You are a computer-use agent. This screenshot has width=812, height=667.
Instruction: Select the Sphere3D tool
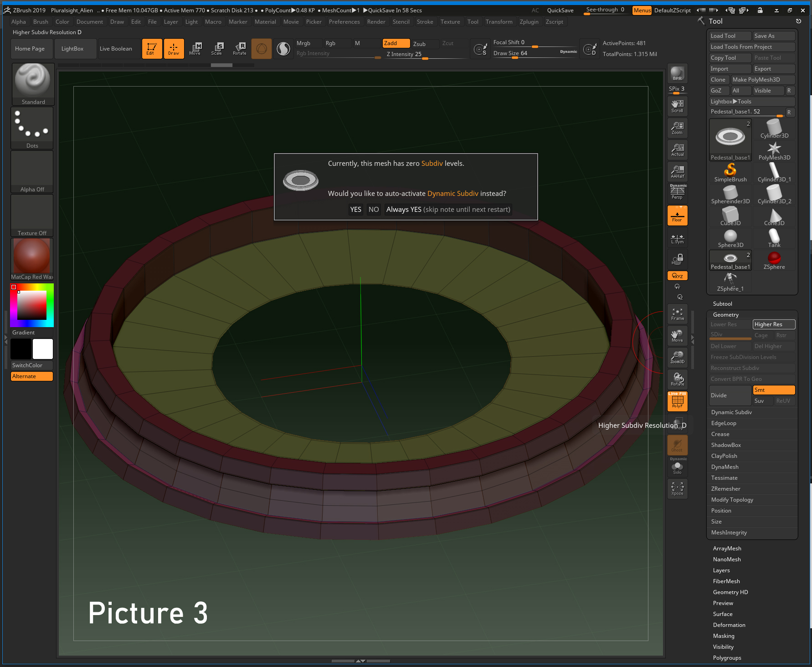pyautogui.click(x=730, y=238)
